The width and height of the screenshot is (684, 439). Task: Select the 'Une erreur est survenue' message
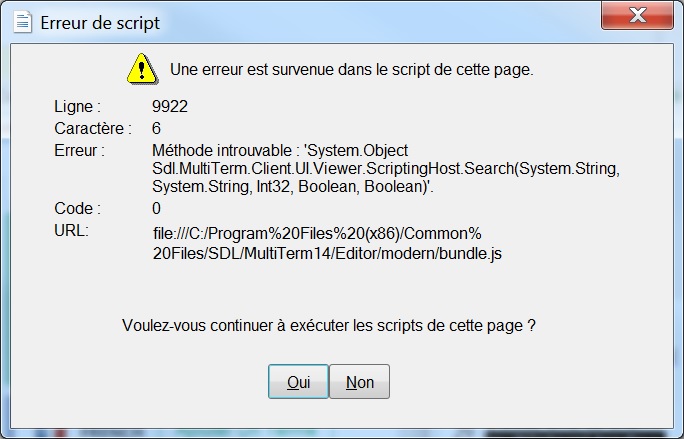coord(352,69)
